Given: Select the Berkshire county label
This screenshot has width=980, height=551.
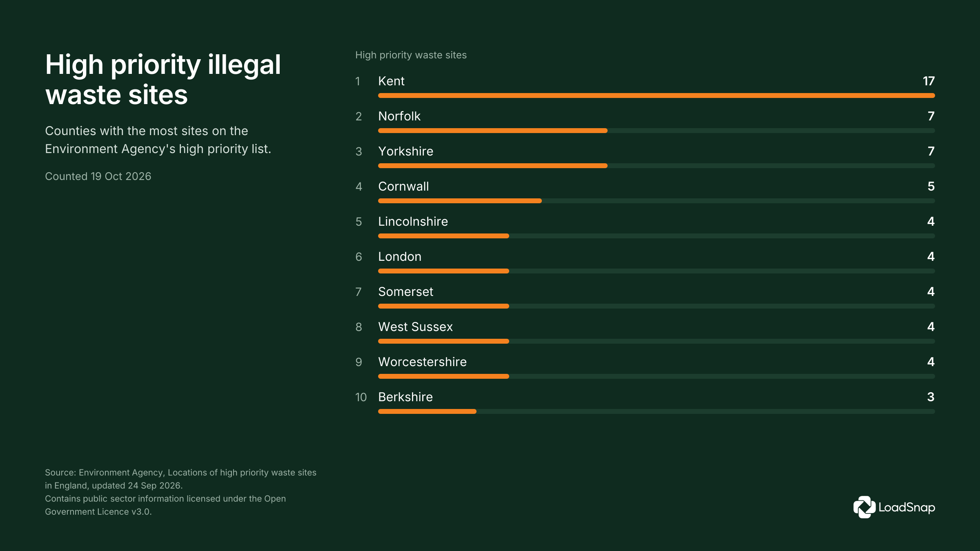Looking at the screenshot, I should point(405,397).
